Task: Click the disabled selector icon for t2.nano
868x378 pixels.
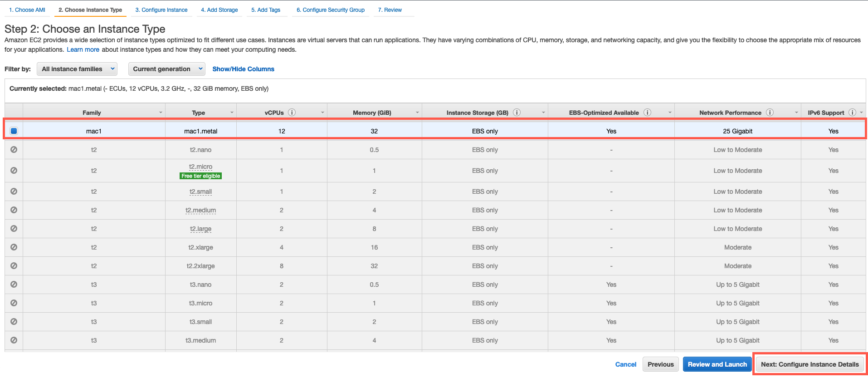Action: click(x=14, y=150)
